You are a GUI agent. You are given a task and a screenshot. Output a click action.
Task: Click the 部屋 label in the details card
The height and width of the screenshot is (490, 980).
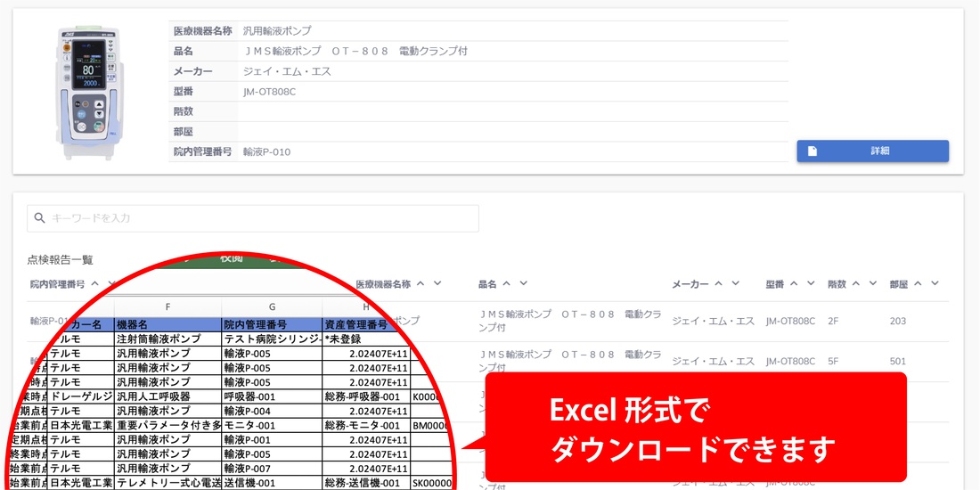(184, 131)
